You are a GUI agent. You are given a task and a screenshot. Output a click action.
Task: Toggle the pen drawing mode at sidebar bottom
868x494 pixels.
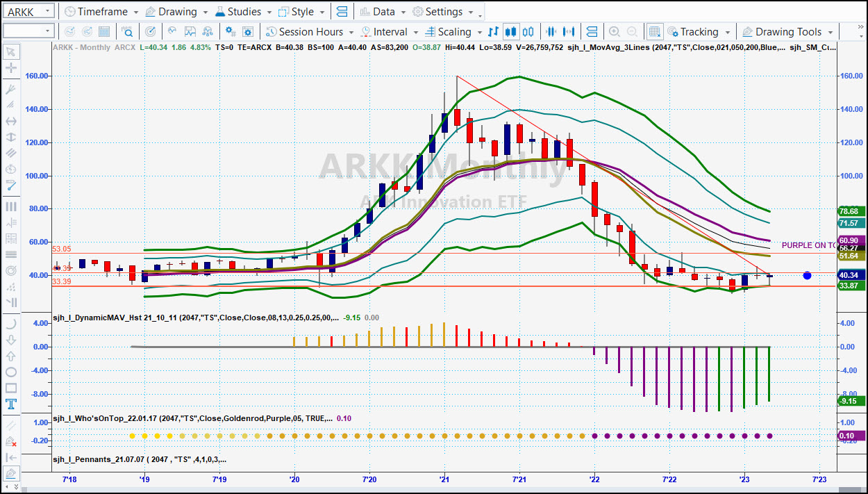(11, 474)
